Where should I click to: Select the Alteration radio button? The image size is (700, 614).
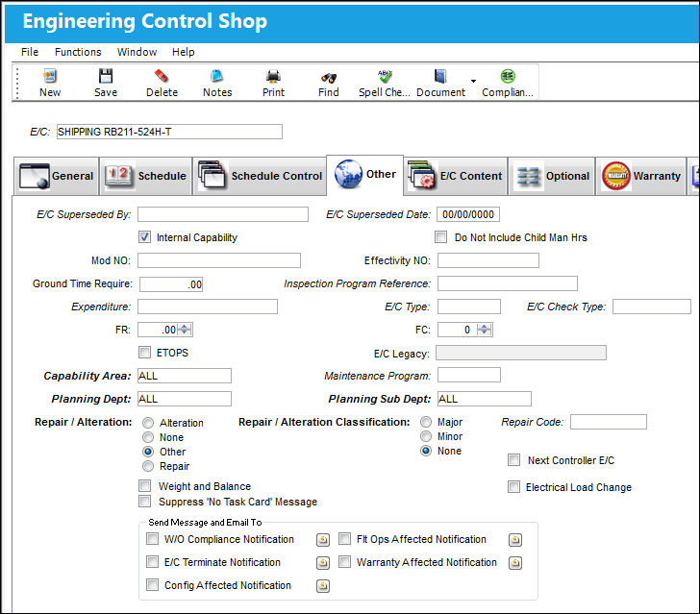click(x=148, y=423)
